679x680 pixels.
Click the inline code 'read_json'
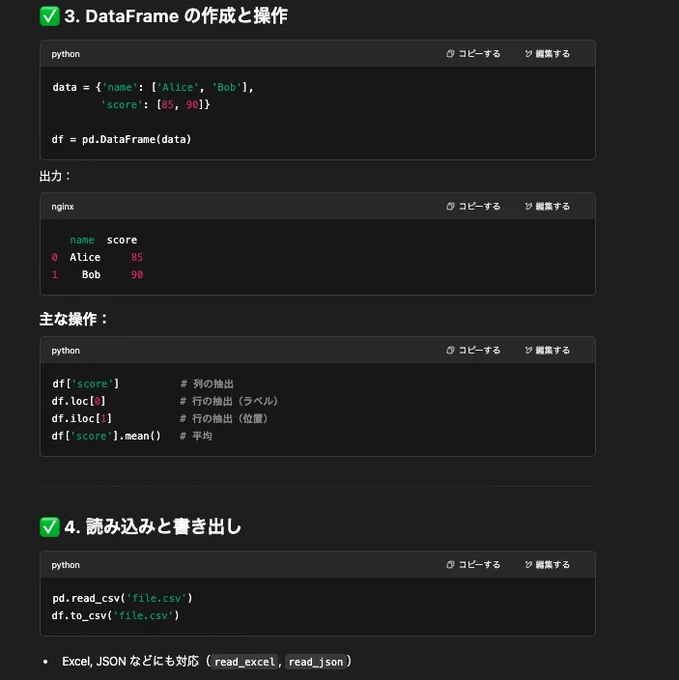click(x=316, y=662)
